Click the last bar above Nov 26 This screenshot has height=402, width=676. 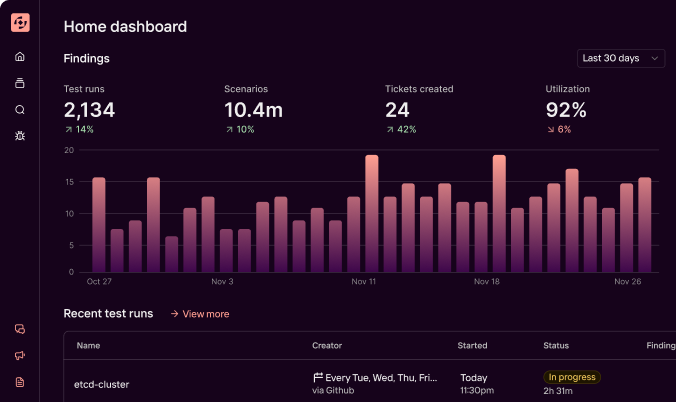(x=645, y=225)
